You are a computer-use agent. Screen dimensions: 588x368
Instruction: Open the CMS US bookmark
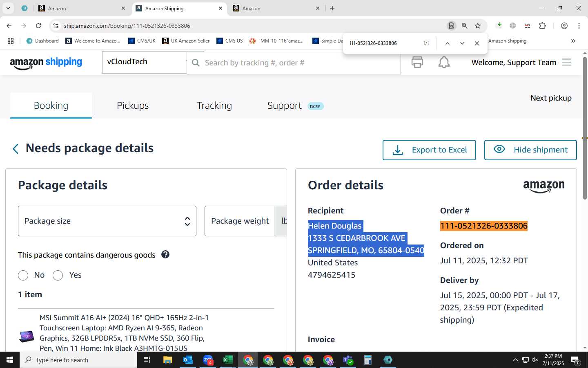(x=229, y=41)
